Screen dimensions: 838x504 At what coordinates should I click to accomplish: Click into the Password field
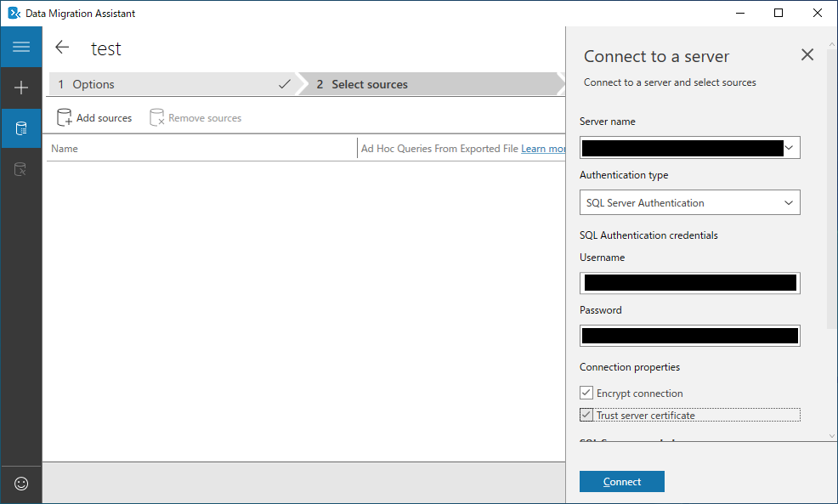click(x=689, y=336)
